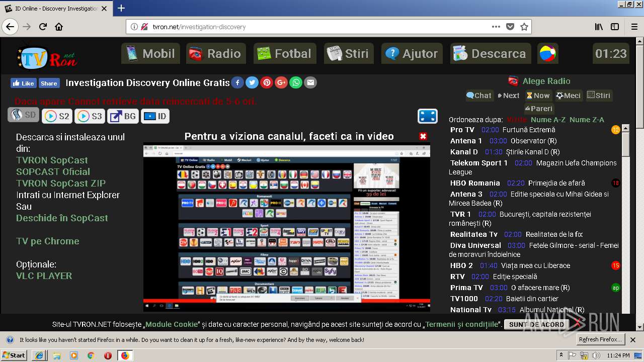Bookmark this page with the star

[x=524, y=27]
